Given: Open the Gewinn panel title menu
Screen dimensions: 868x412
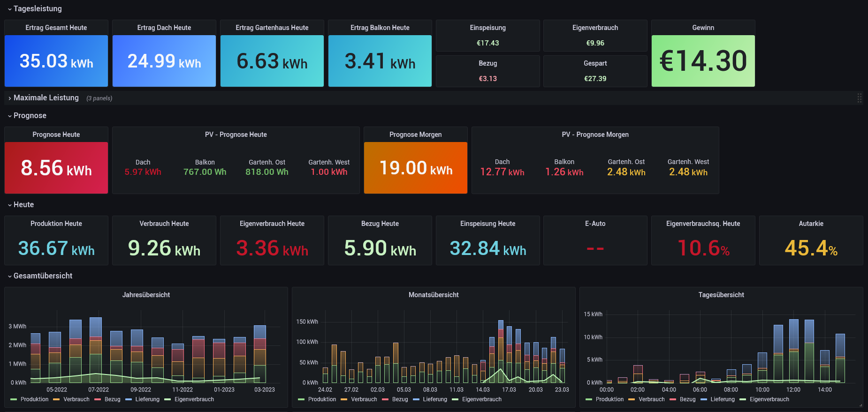Looking at the screenshot, I should 703,28.
